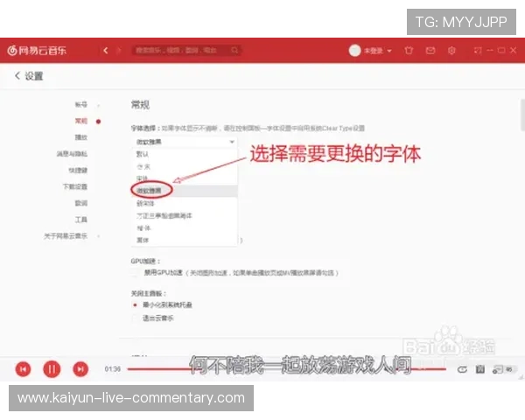This screenshot has height=420, width=525.
Task: Choose 默认 font option
Action: 184,154
